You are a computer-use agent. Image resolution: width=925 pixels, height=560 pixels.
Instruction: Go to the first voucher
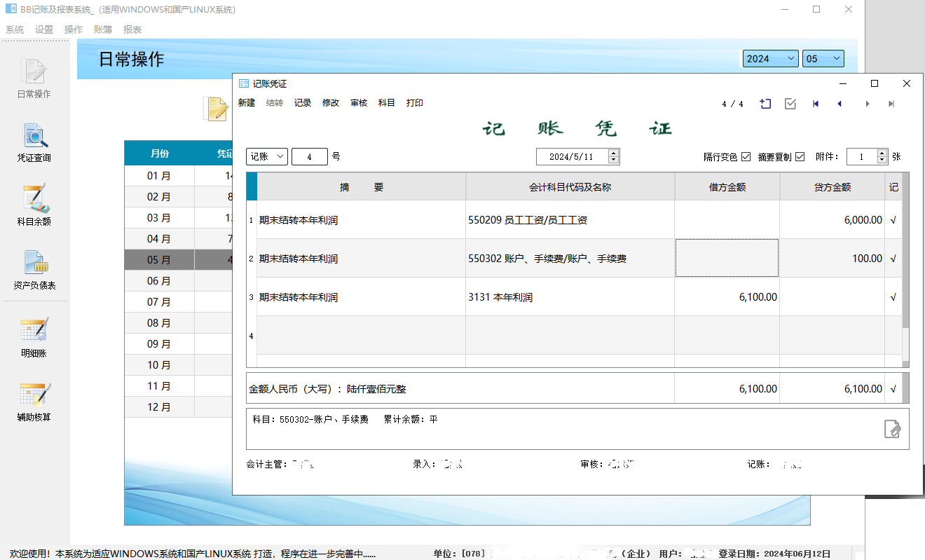pos(816,104)
